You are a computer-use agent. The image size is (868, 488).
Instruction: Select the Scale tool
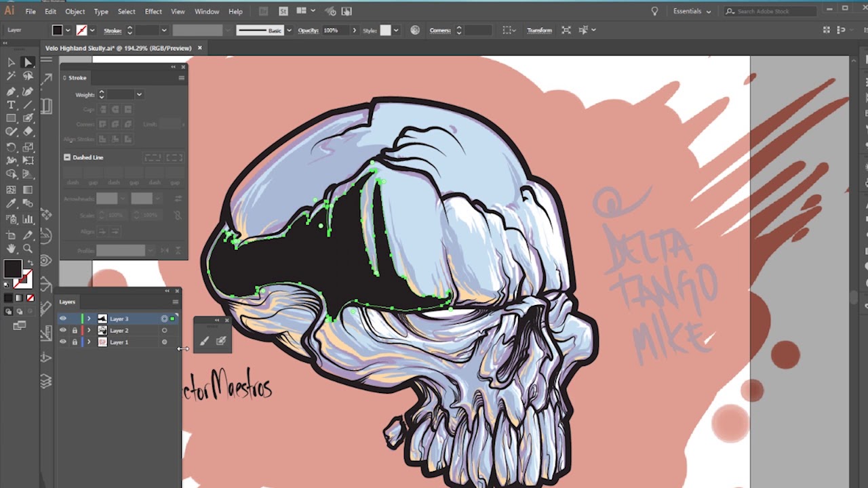point(28,147)
